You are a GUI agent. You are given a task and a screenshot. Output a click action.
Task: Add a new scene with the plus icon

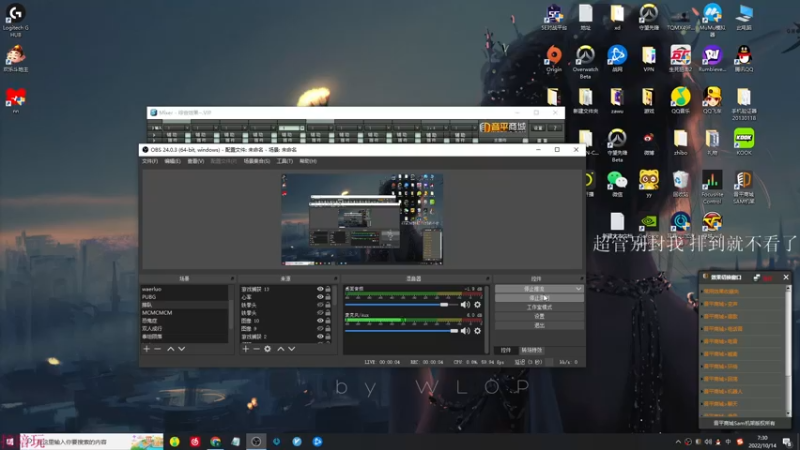coord(146,349)
